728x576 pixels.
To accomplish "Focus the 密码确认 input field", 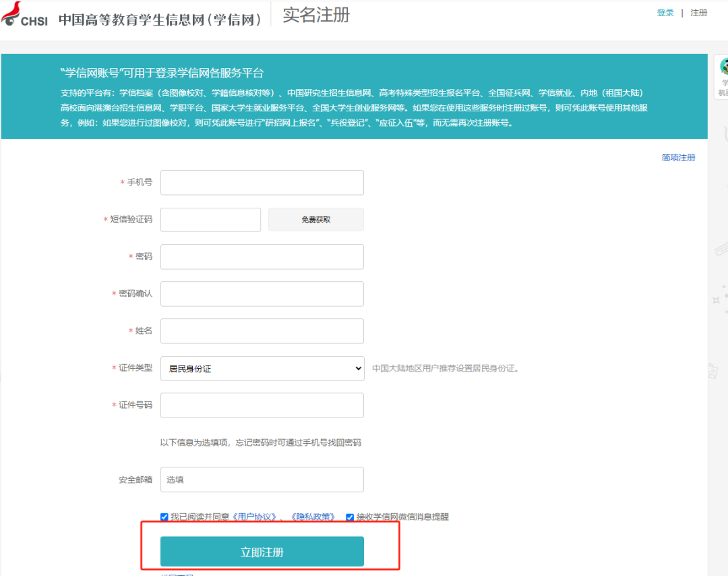I will (x=262, y=294).
